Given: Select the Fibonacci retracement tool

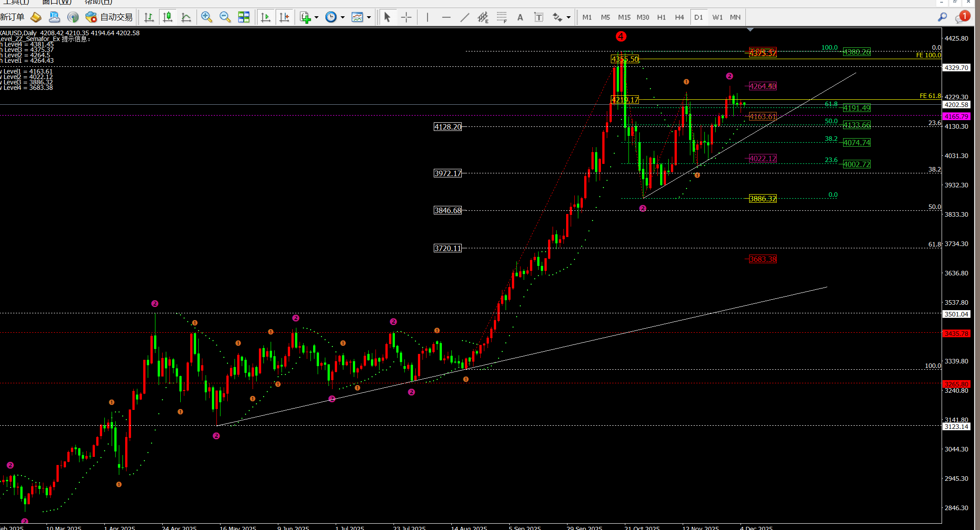Looking at the screenshot, I should click(502, 18).
